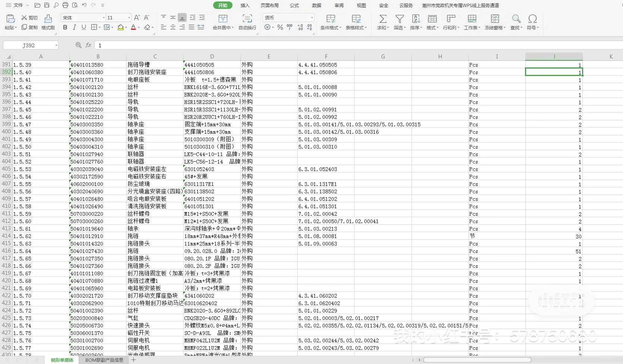This screenshot has width=623, height=364.
Task: Open a file with the folder icon
Action: click(37, 5)
